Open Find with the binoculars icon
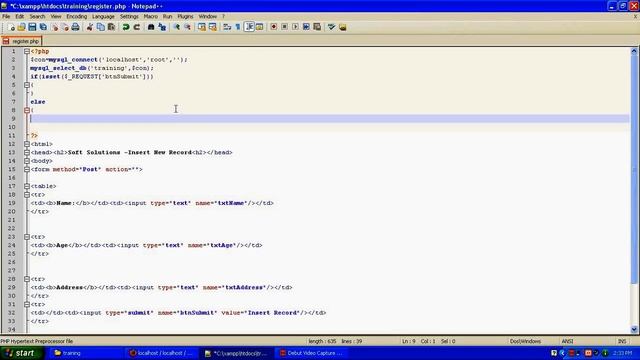The height and width of the screenshot is (360, 640). coord(151,27)
